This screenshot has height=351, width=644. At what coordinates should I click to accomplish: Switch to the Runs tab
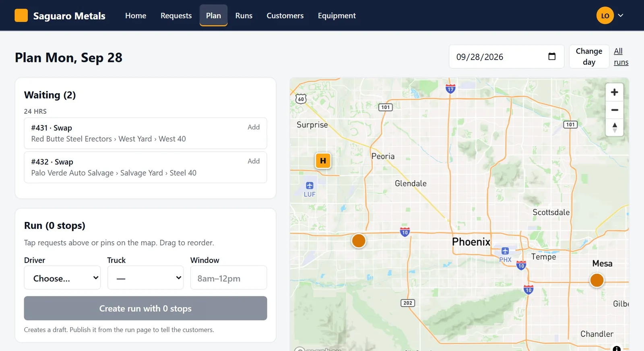click(244, 16)
